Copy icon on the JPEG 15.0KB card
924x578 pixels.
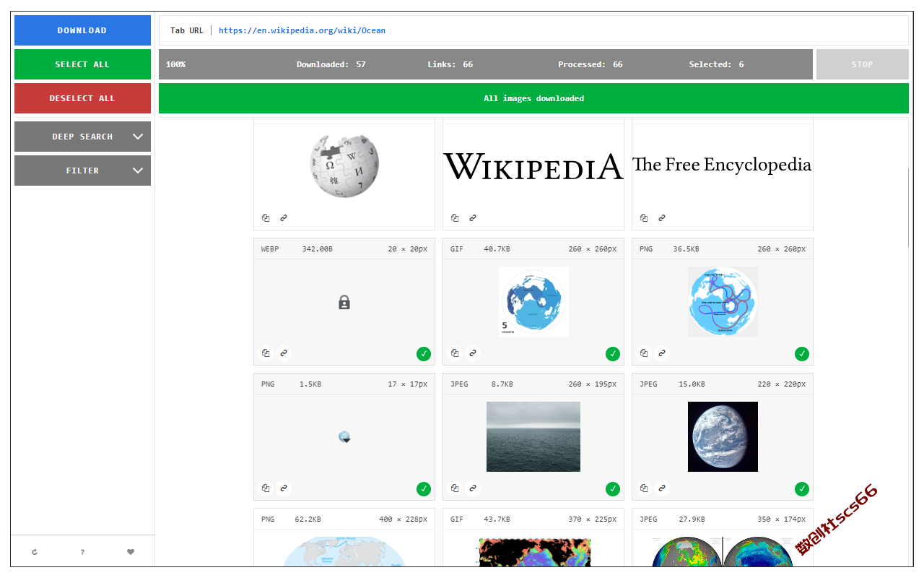(644, 488)
